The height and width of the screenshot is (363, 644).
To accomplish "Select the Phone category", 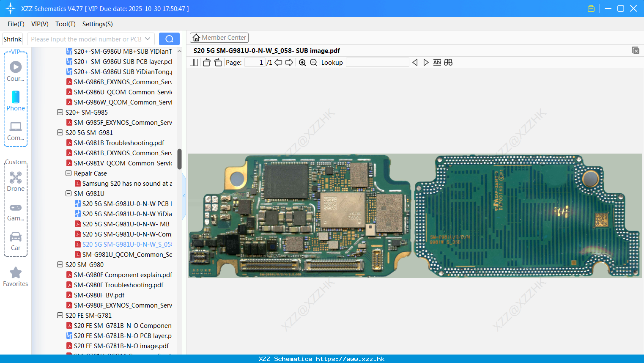I will [x=16, y=101].
